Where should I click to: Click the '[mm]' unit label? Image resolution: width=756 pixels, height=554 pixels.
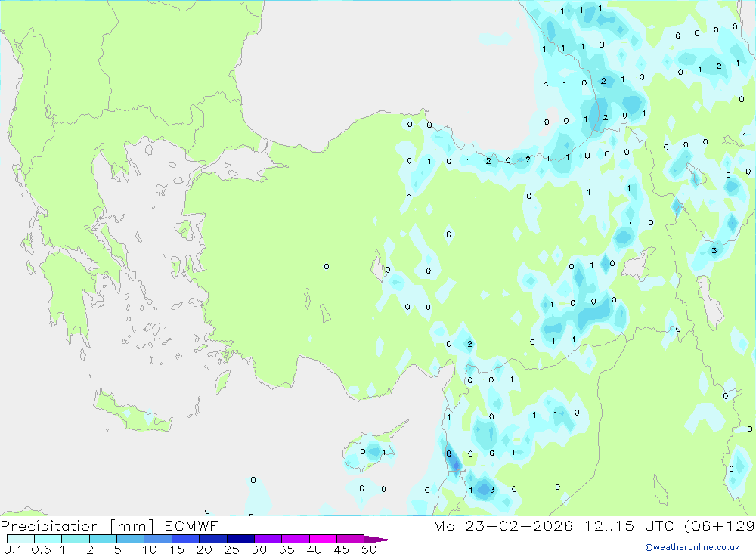[x=132, y=526]
